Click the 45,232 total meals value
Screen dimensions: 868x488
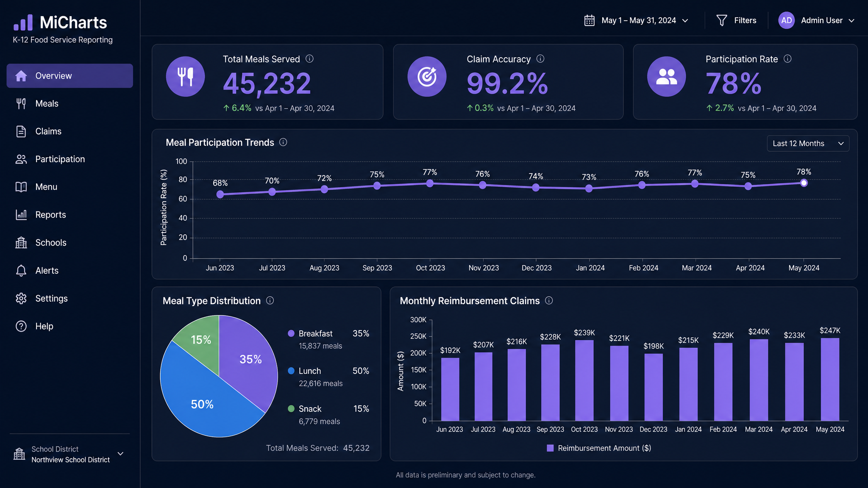267,83
